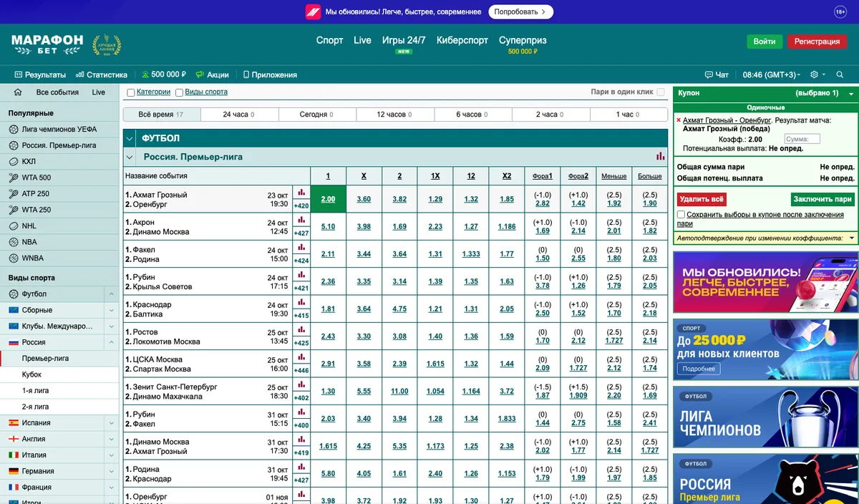The height and width of the screenshot is (504, 859).
Task: Tick the Виды спорта checkbox
Action: pos(180,92)
